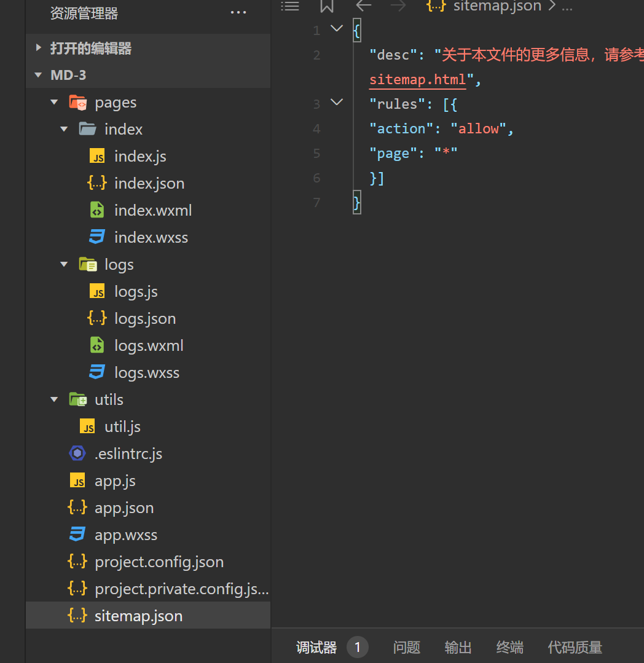Click the sitemap.html link in editor
Viewport: 644px width, 663px height.
[417, 80]
